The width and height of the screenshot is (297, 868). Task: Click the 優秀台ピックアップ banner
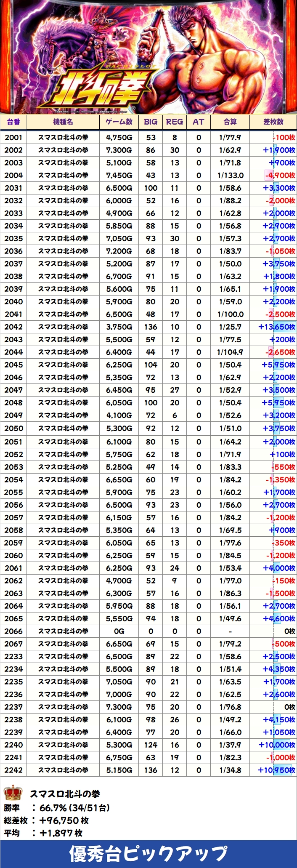coord(148,853)
